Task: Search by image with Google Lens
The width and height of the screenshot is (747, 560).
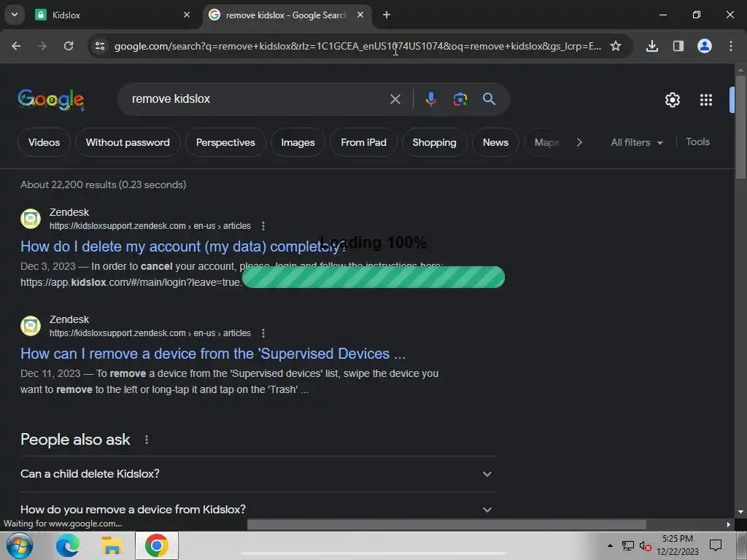Action: [x=460, y=99]
